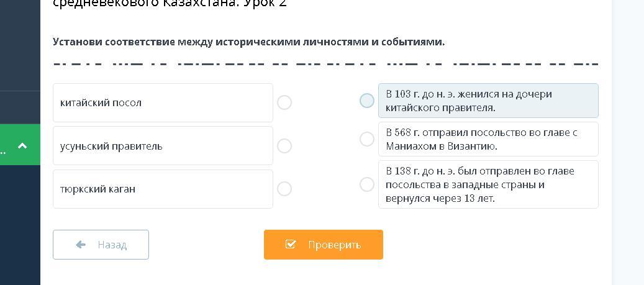
Task: Choose the answer about marrying the Chinese ruler's daughter
Action: pos(488,101)
